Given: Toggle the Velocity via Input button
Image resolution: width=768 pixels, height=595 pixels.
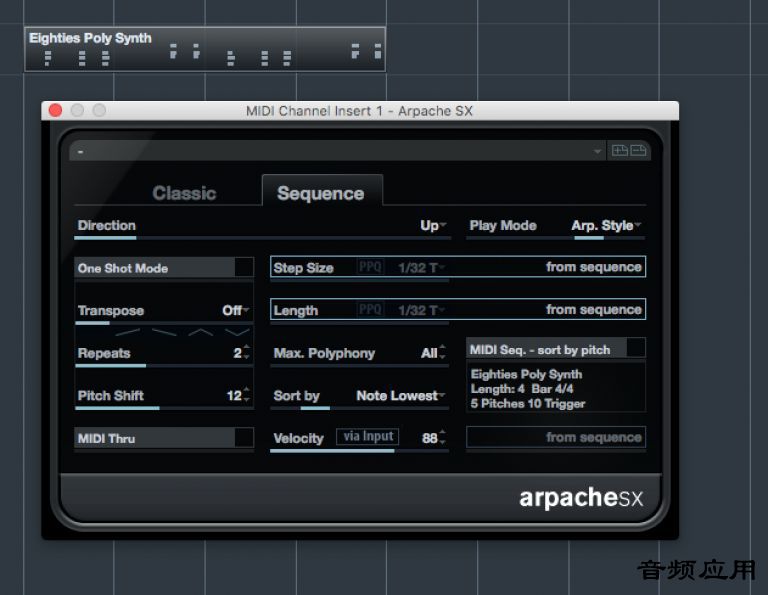Looking at the screenshot, I should [x=367, y=436].
